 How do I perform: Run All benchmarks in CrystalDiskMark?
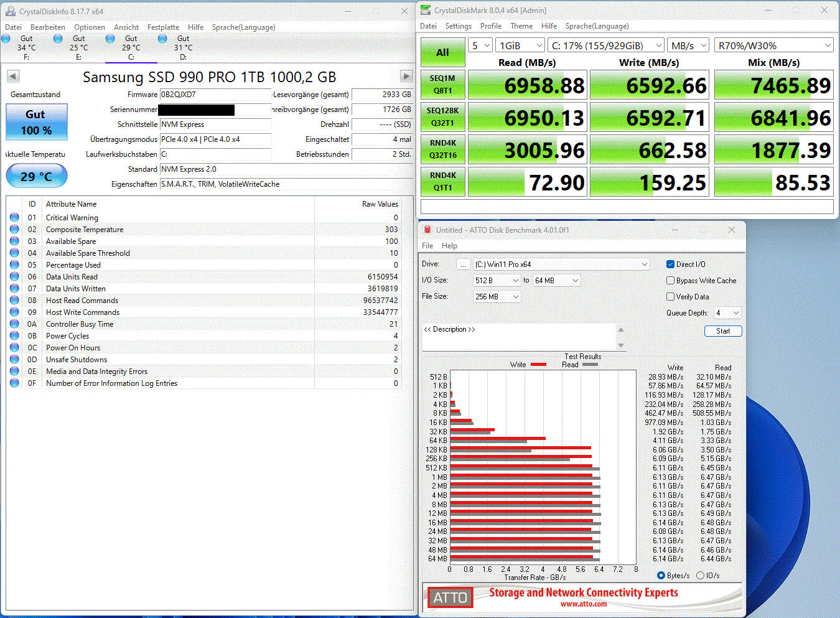coord(442,52)
